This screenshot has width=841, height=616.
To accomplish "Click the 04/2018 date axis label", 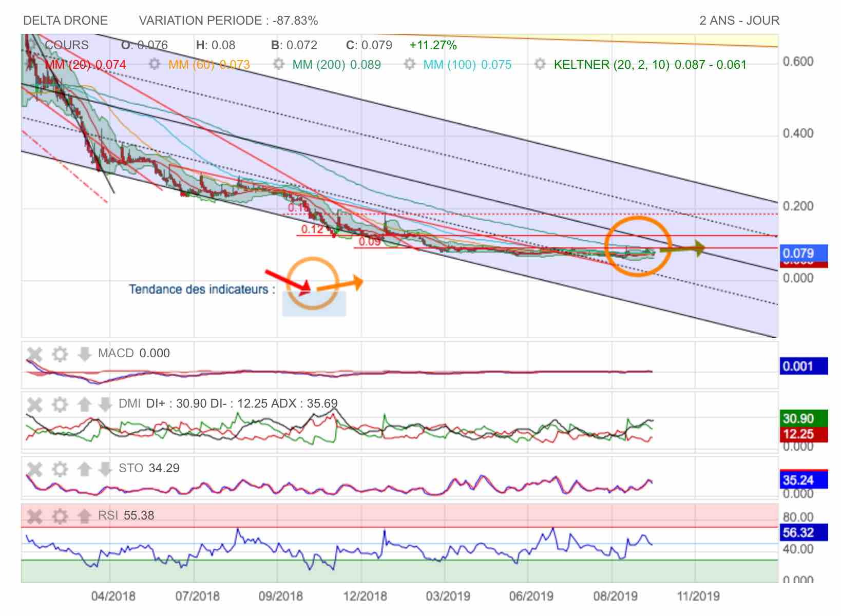I will click(113, 596).
